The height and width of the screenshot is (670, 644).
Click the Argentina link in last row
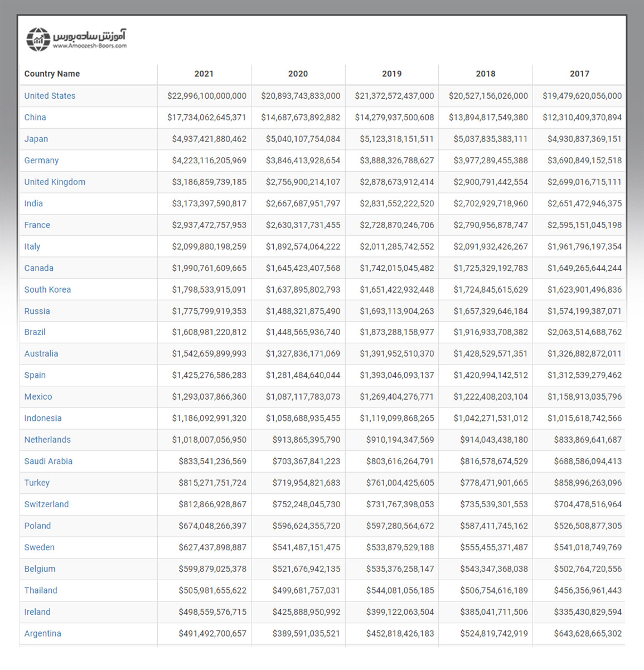42,634
